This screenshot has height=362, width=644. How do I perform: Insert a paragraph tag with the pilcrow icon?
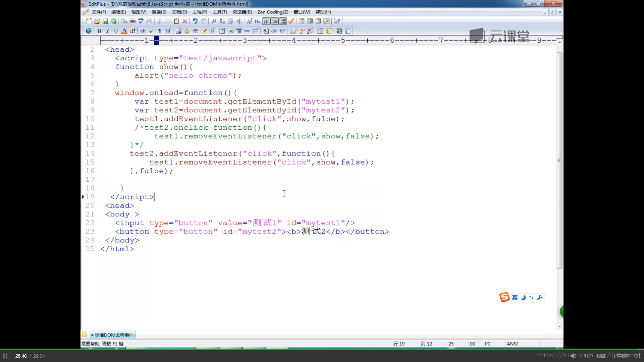tap(159, 31)
